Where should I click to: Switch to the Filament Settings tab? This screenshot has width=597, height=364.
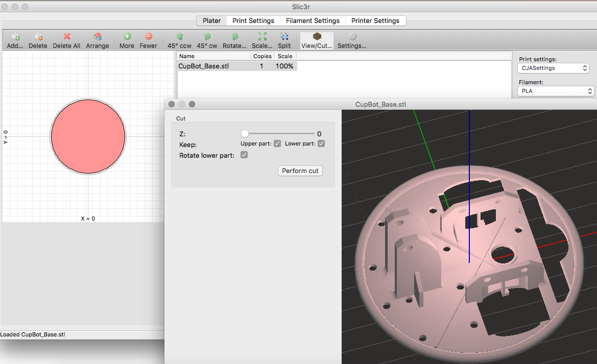click(313, 20)
